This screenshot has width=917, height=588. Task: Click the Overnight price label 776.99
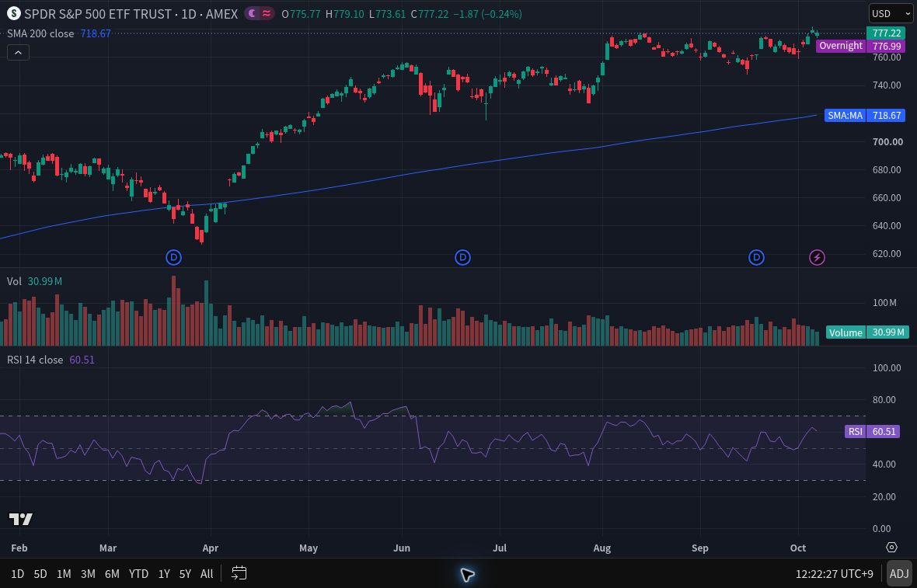point(860,46)
